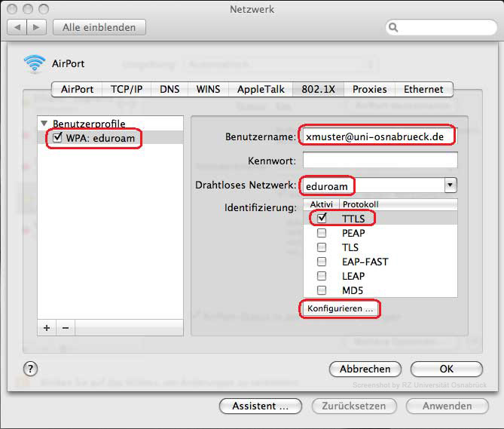Click Alle einblenden button
This screenshot has width=504, height=429.
point(99,27)
